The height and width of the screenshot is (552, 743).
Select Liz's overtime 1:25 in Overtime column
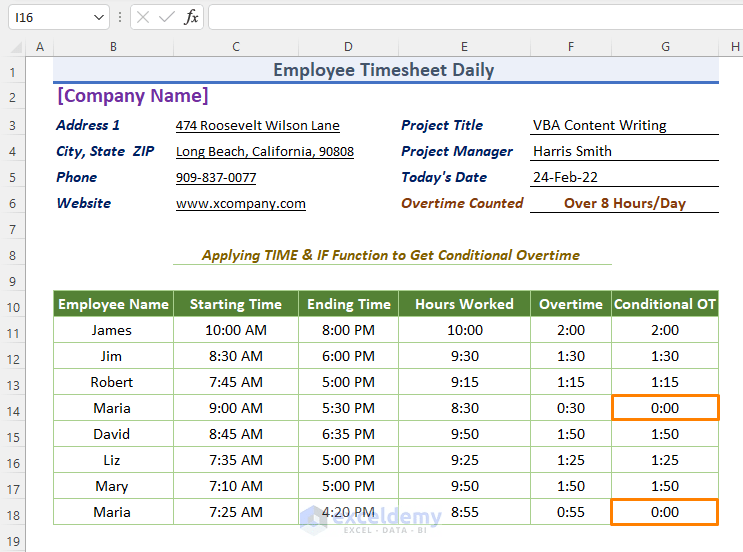(x=571, y=460)
